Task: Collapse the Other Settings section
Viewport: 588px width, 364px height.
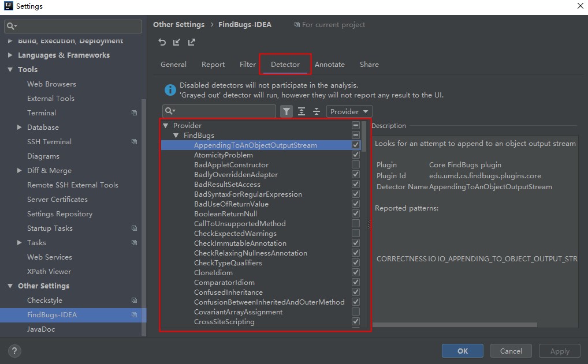Action: (10, 286)
